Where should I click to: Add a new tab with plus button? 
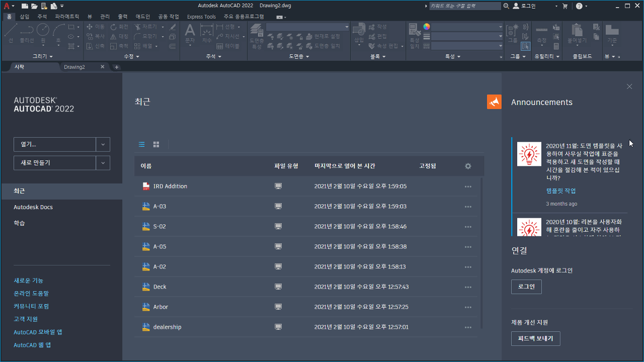pyautogui.click(x=117, y=67)
